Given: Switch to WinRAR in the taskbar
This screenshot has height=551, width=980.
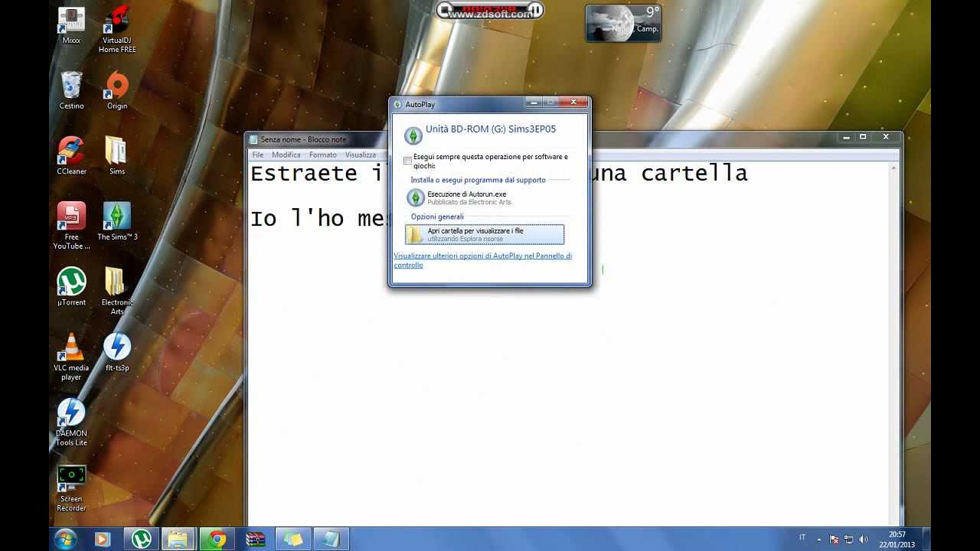Looking at the screenshot, I should coord(255,540).
